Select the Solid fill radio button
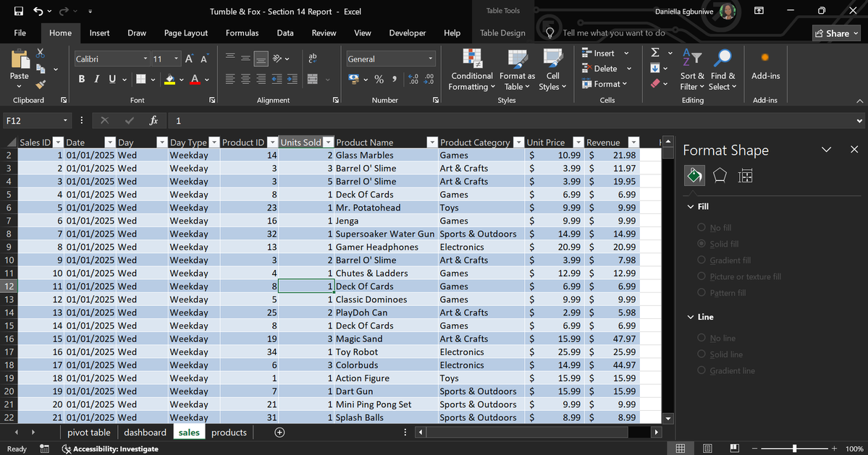The image size is (868, 455). tap(701, 243)
